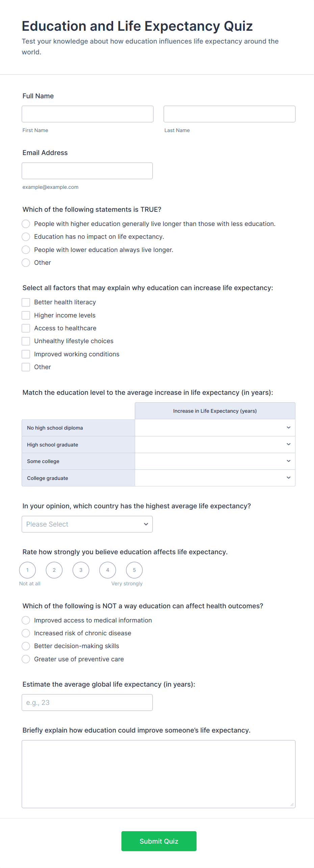Screen dimensions: 314x868
Task: Rate belief as 1, Not at all
Action: click(x=28, y=570)
